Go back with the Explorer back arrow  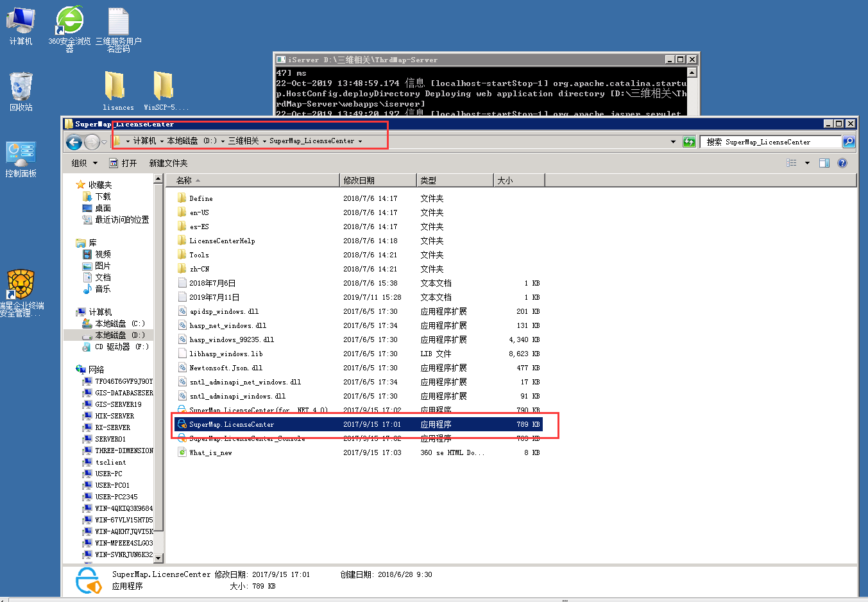74,142
